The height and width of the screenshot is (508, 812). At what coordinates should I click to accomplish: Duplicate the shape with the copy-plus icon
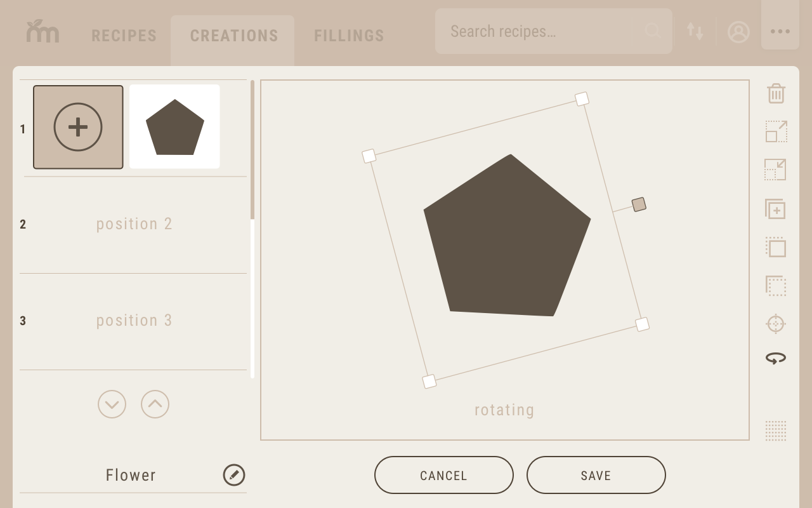776,209
